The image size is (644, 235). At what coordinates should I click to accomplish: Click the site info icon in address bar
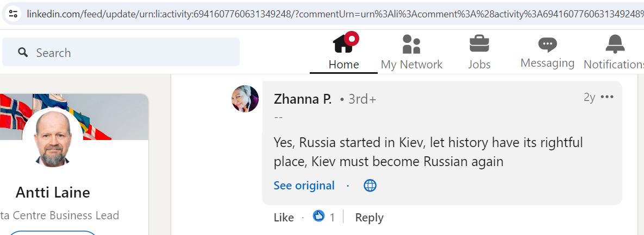[12, 14]
